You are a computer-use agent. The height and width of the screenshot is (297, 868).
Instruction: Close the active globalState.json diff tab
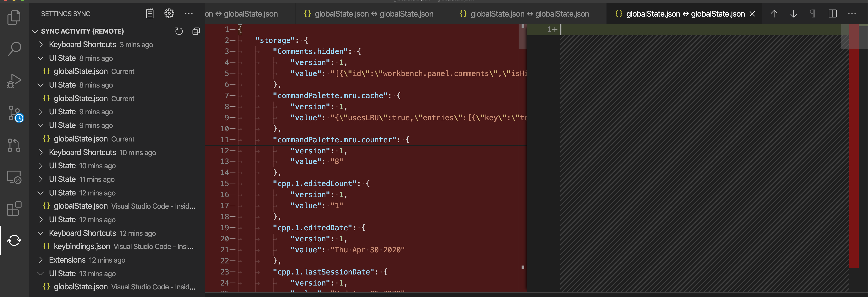[752, 14]
